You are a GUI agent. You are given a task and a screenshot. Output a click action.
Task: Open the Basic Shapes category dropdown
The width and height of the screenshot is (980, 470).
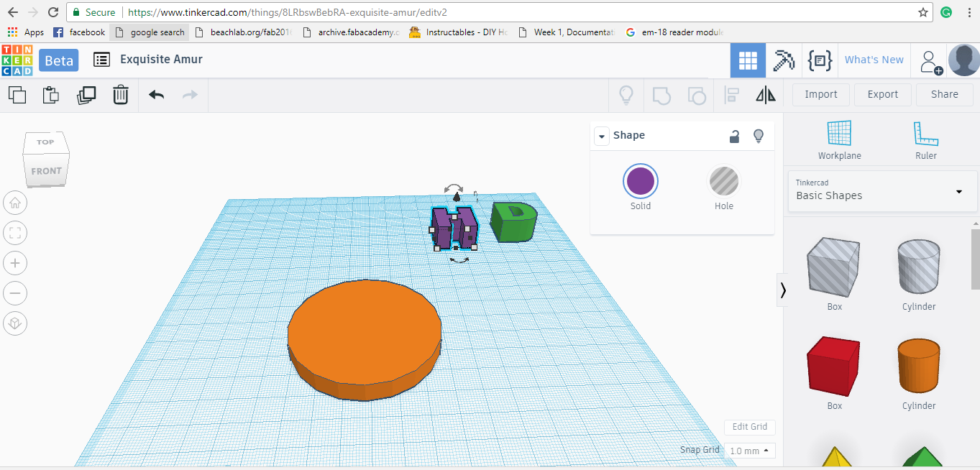click(x=883, y=190)
